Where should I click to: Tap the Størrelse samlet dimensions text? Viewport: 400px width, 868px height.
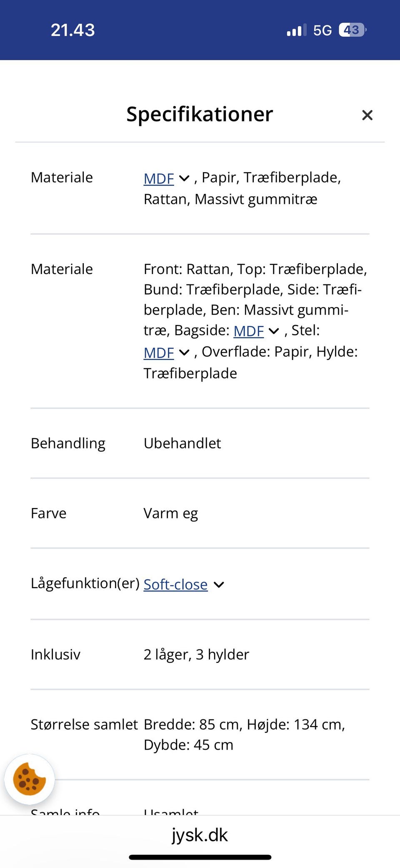[x=244, y=725]
